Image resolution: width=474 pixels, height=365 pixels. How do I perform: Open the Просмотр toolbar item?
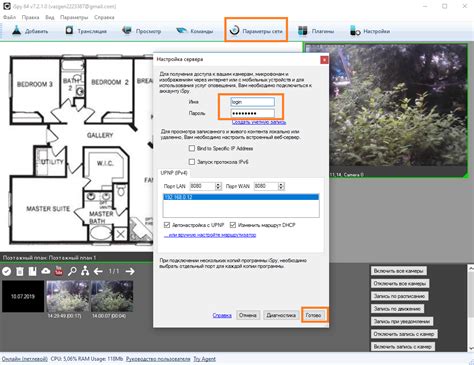coord(141,31)
